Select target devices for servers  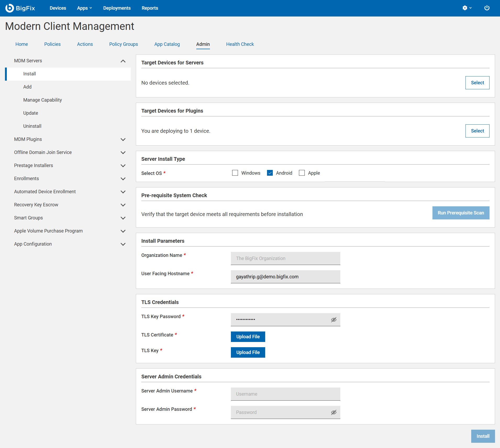[x=477, y=82]
